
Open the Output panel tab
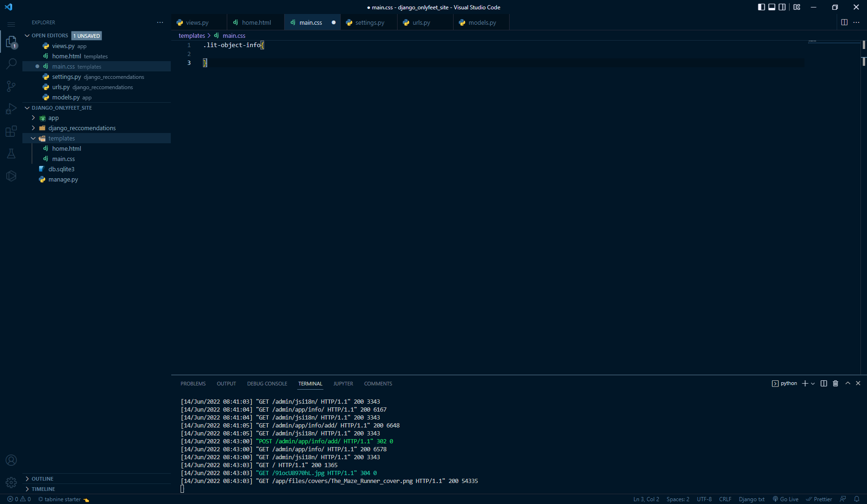click(x=226, y=384)
